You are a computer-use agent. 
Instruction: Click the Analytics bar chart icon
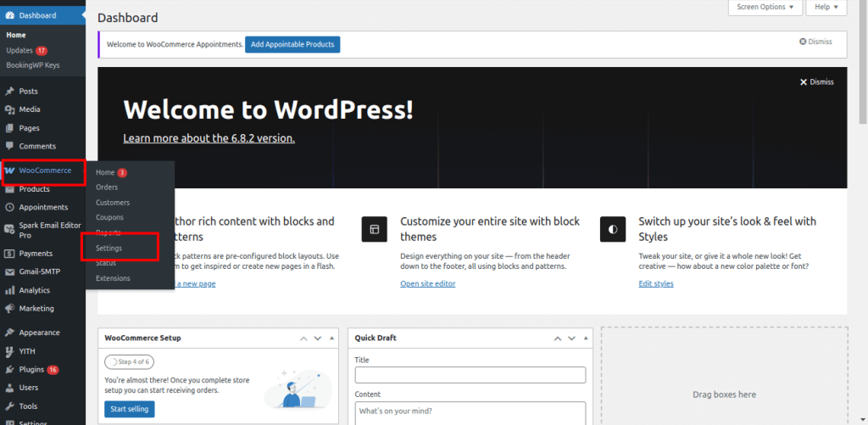9,290
